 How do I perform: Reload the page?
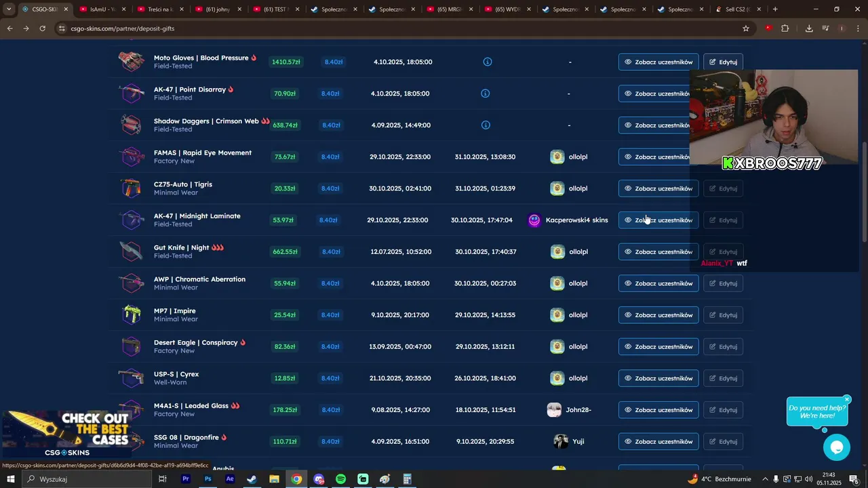point(43,28)
